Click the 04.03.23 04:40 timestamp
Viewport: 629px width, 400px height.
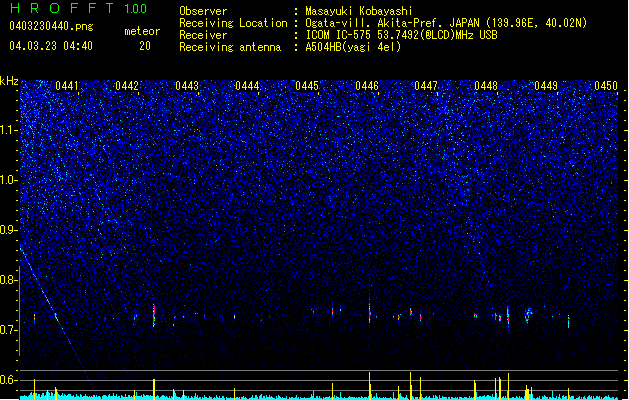click(51, 46)
